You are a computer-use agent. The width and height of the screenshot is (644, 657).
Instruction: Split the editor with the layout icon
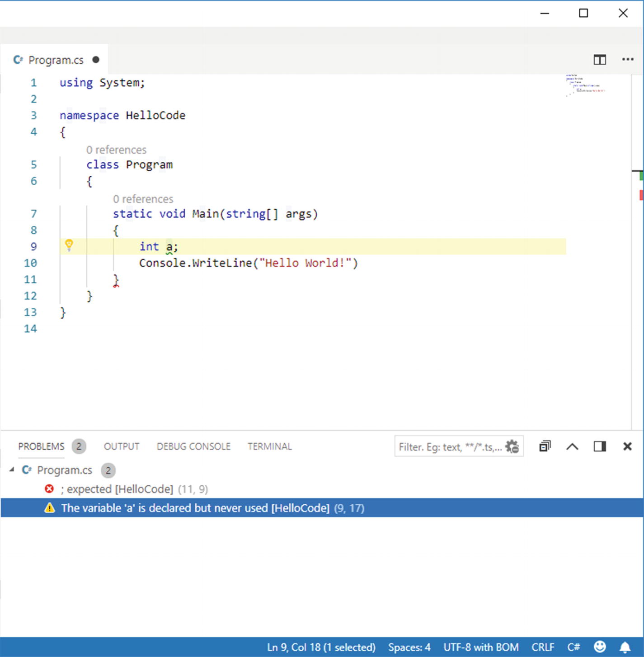tap(600, 60)
